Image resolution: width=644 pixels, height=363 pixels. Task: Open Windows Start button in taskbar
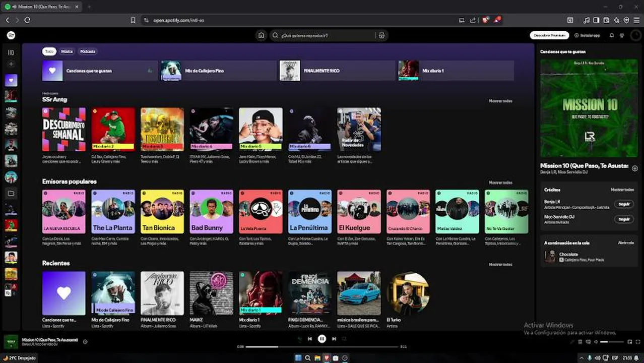(x=298, y=358)
